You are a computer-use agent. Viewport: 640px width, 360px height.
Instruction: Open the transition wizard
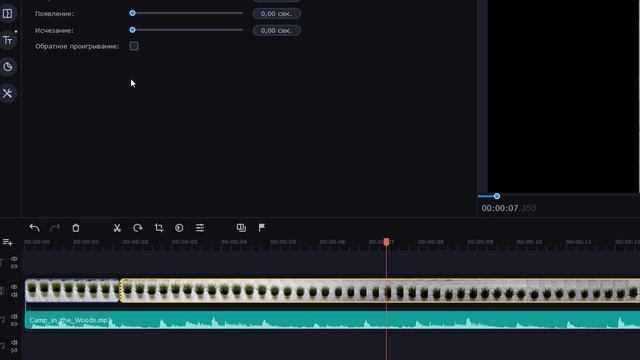(x=241, y=228)
